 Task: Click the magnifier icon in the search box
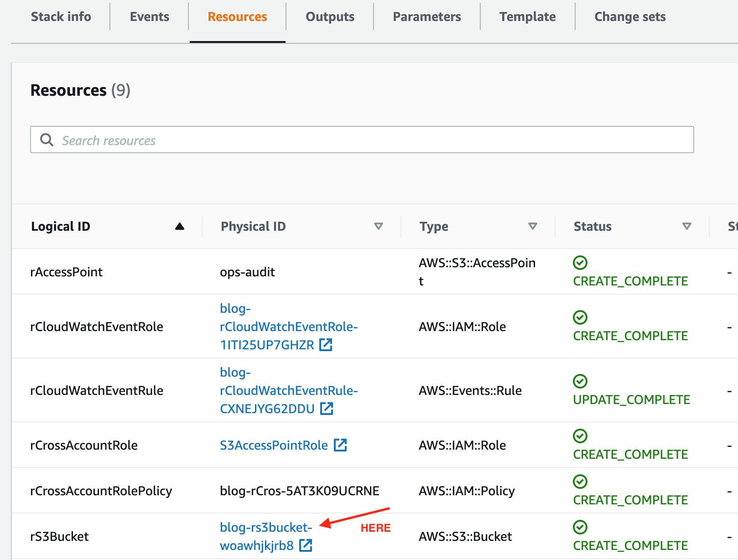pyautogui.click(x=47, y=140)
